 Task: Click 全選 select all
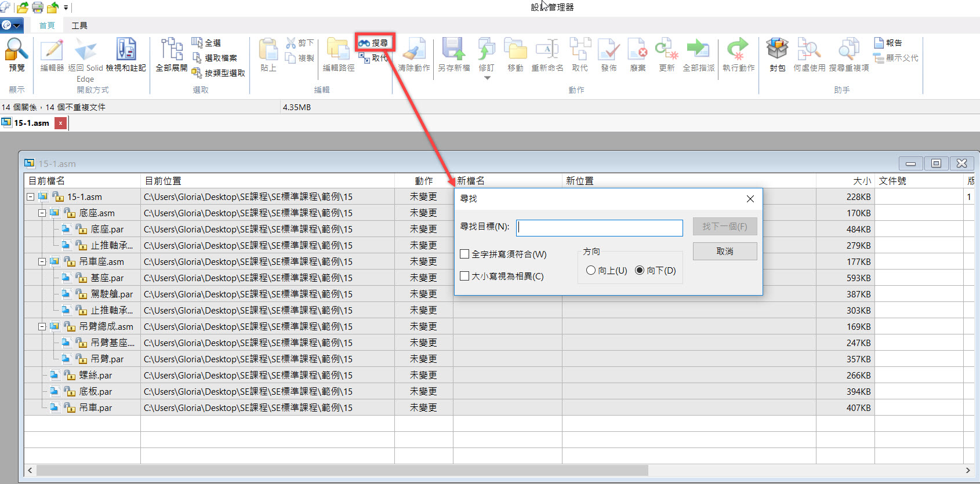[206, 43]
